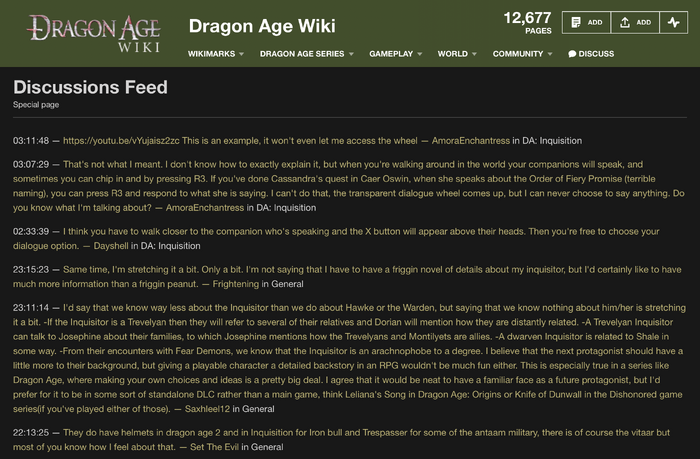Click the Dragon Age Wiki logo
This screenshot has height=459, width=700.
click(93, 33)
